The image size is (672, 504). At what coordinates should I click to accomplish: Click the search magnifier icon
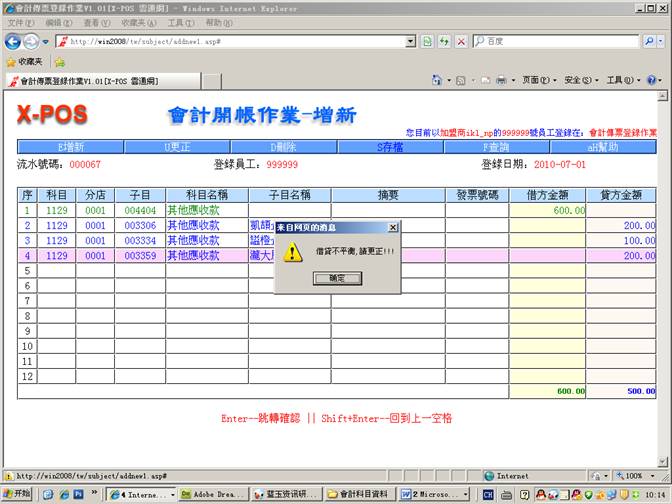click(x=648, y=41)
